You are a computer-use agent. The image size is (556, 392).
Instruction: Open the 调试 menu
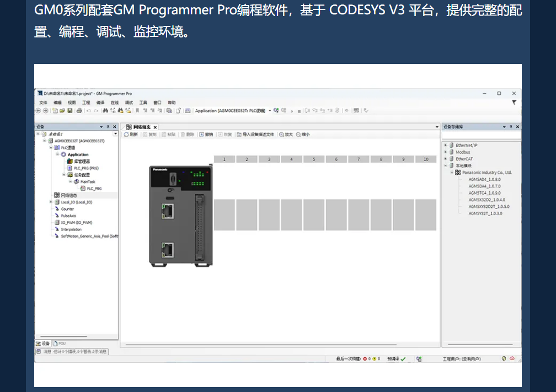[x=129, y=103]
